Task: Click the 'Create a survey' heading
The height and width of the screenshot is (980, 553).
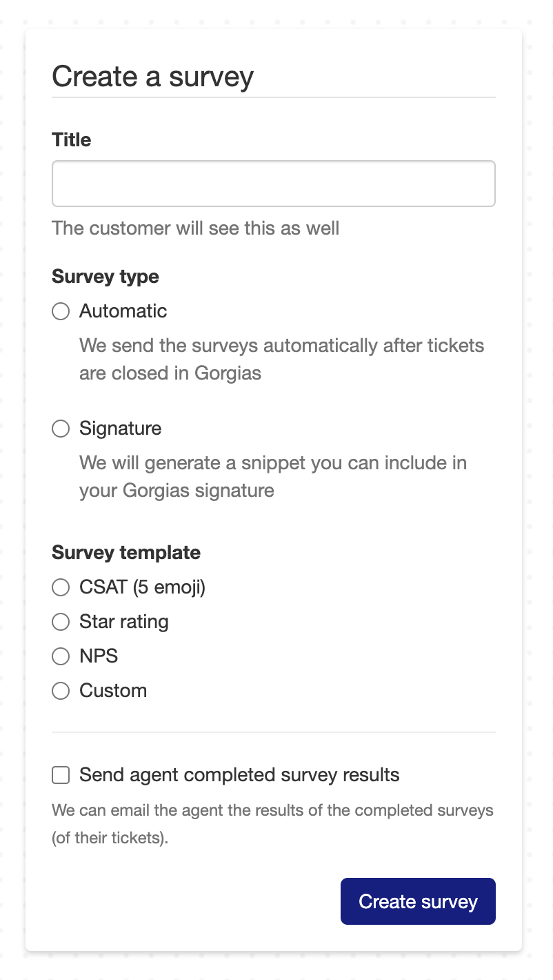Action: 153,77
